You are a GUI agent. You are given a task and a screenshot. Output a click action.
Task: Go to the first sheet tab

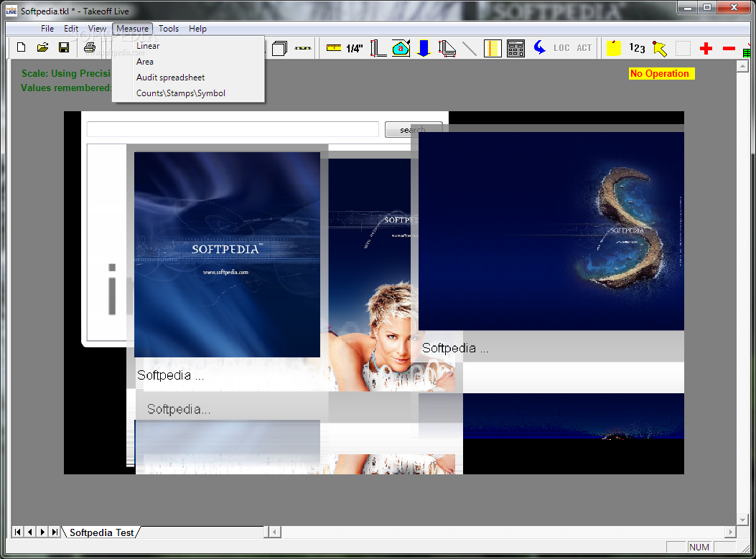coord(18,532)
